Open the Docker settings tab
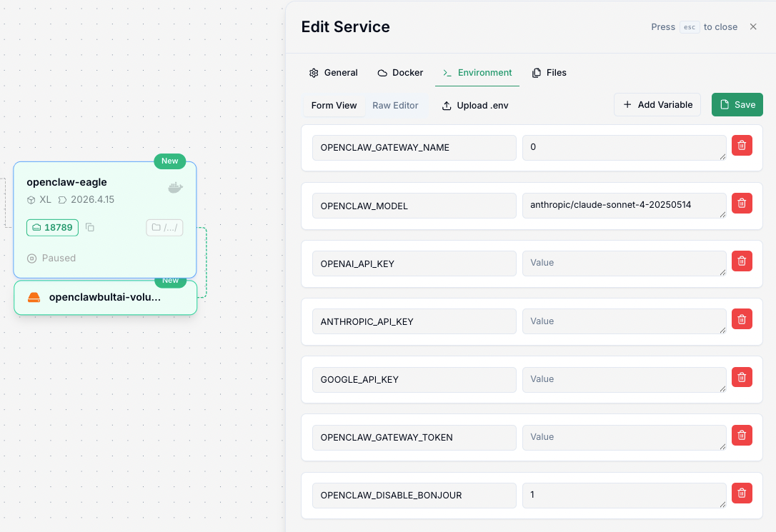 [x=400, y=73]
